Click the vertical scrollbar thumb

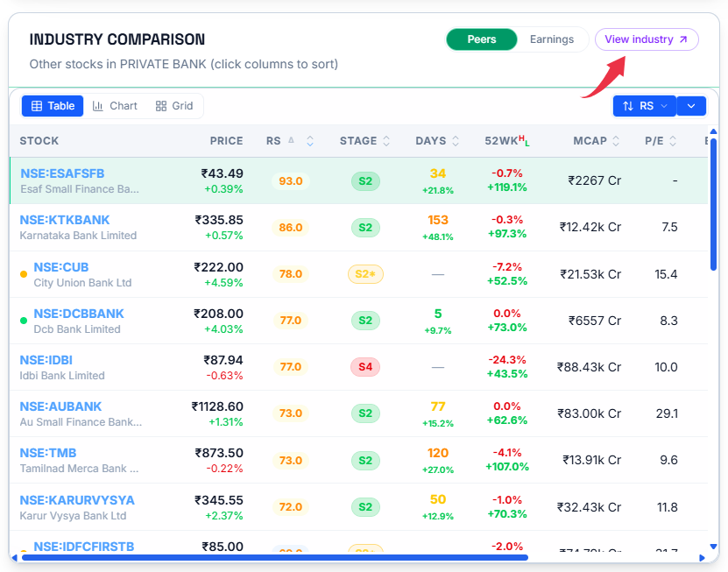713,204
